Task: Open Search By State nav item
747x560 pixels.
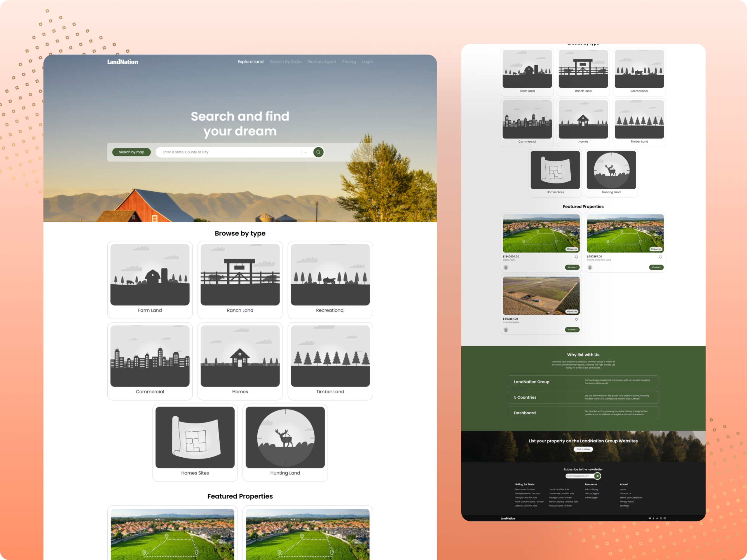Action: click(285, 62)
